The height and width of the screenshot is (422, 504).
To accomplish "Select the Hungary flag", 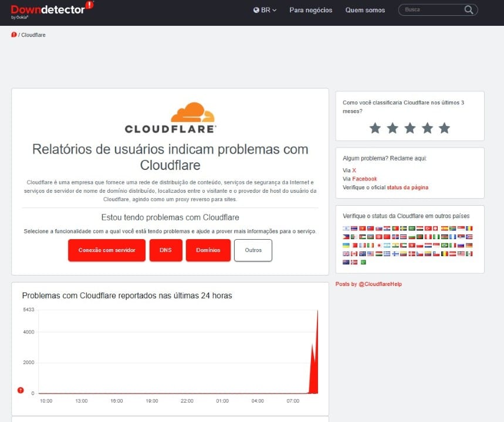I will click(x=379, y=254).
